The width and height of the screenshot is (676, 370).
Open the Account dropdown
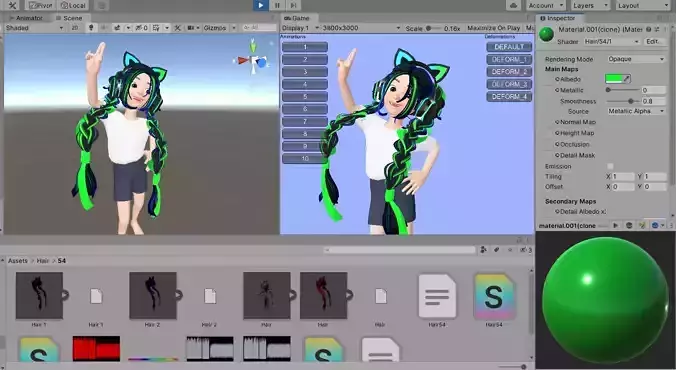pyautogui.click(x=545, y=5)
